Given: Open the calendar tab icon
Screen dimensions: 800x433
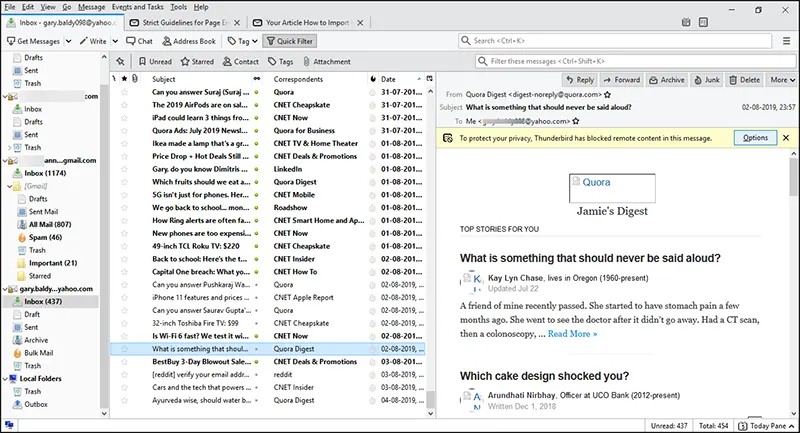Looking at the screenshot, I should pos(686,22).
